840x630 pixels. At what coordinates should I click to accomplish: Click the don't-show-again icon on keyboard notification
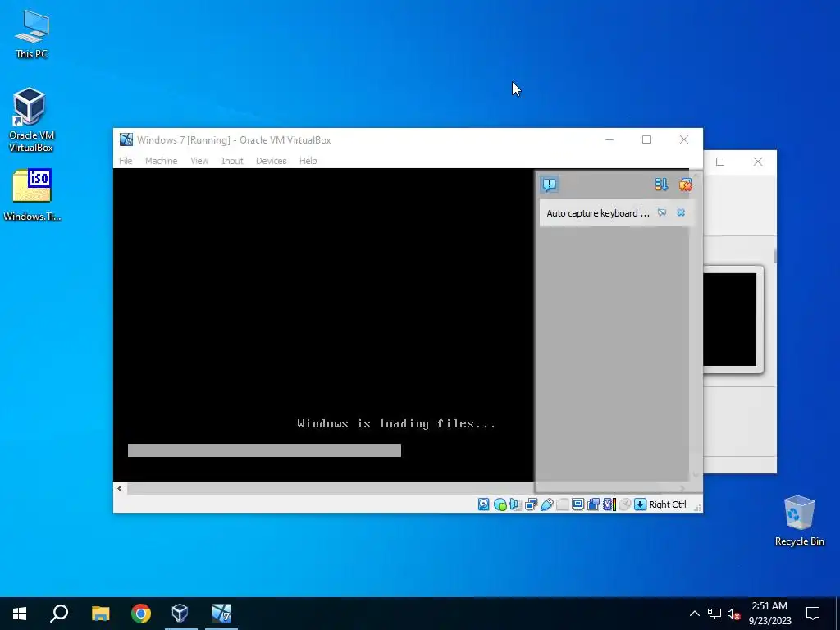[662, 212]
